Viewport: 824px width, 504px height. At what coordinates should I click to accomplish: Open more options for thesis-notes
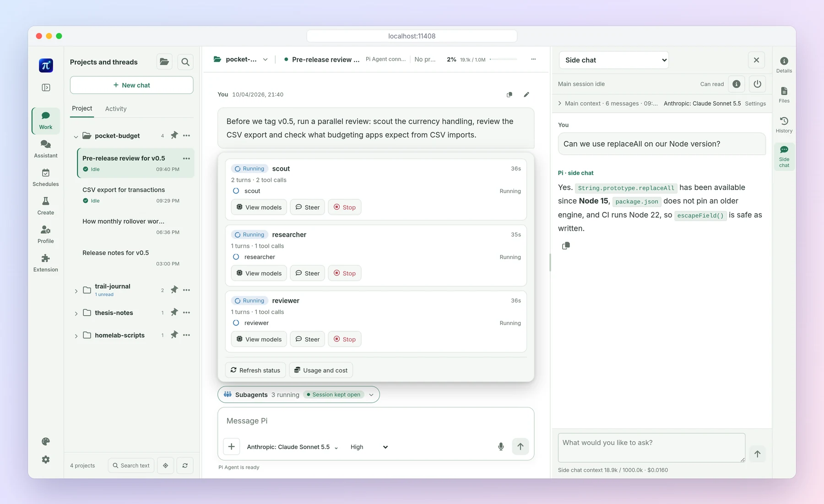[187, 313]
